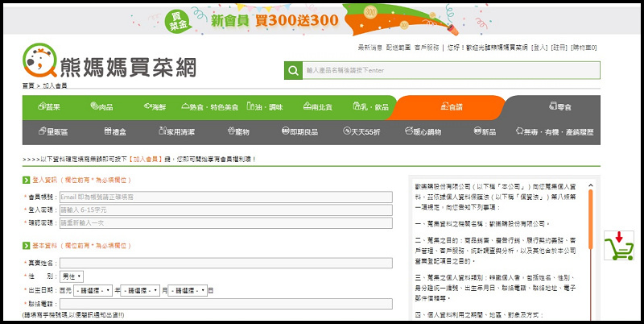Open the 蔬果 produce category icon
The height and width of the screenshot is (324, 644).
coord(42,106)
